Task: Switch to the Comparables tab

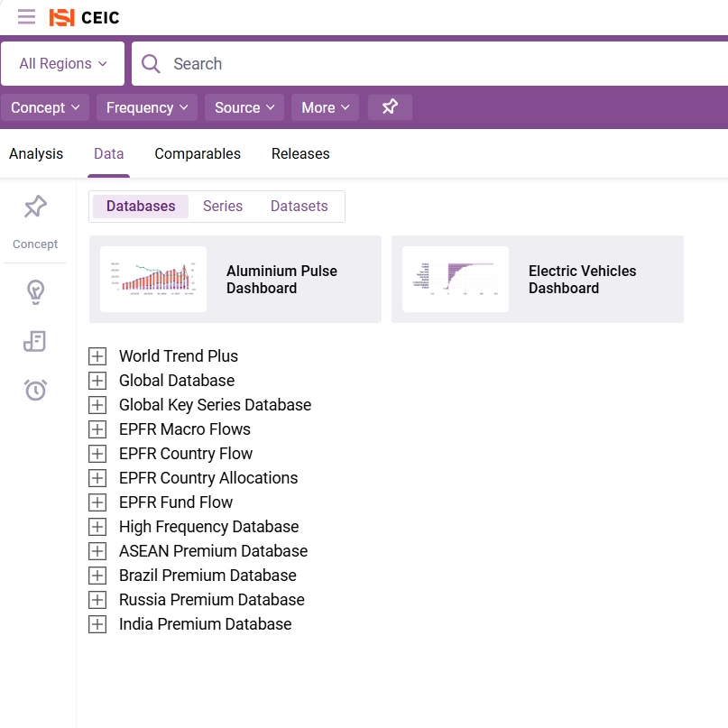Action: (x=198, y=153)
